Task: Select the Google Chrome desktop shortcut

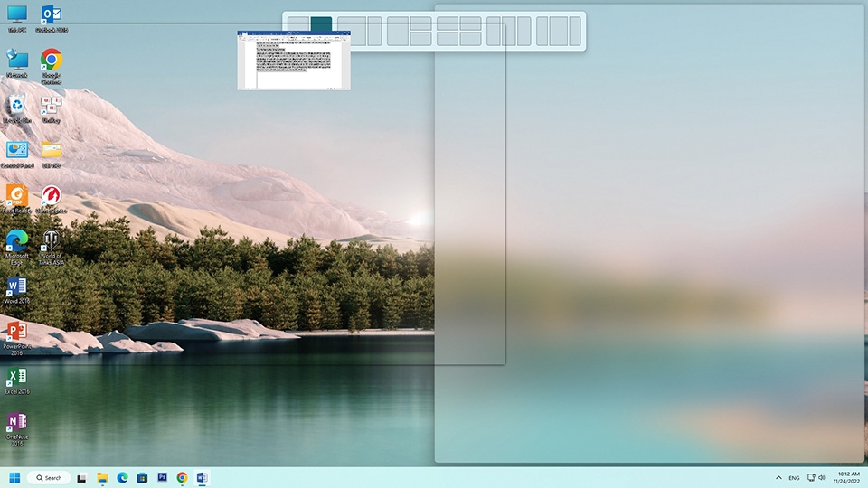Action: (52, 66)
